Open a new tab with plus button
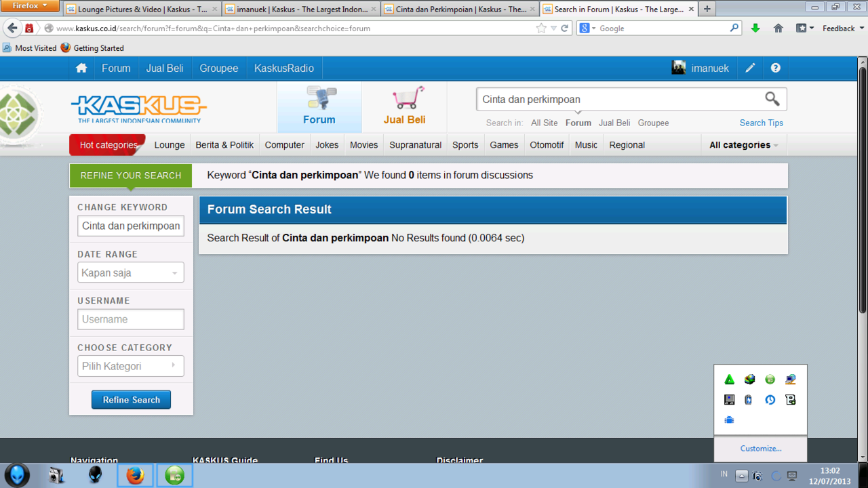This screenshot has height=488, width=868. [707, 9]
